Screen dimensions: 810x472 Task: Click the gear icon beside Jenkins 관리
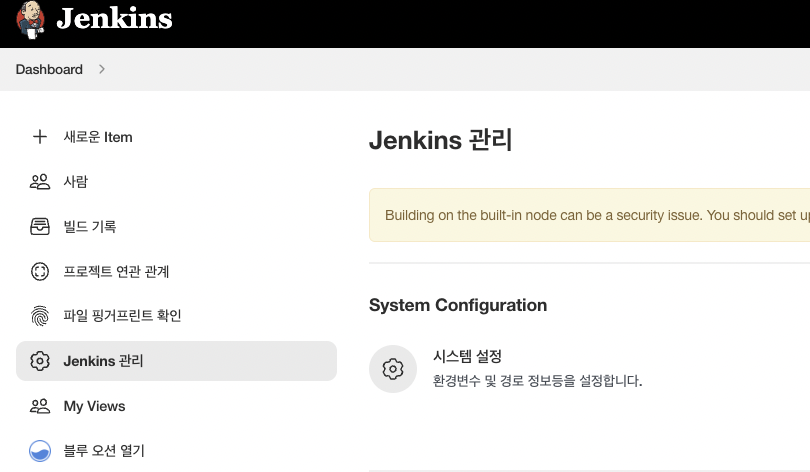(x=40, y=361)
